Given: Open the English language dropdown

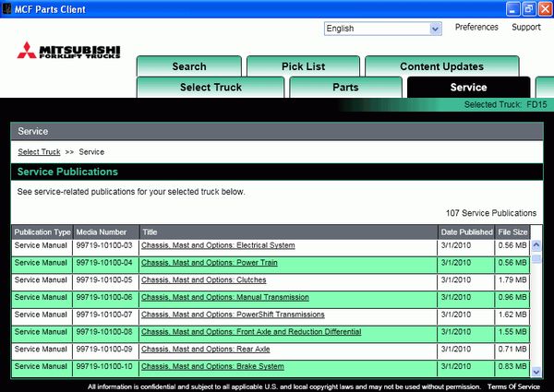Looking at the screenshot, I should point(382,29).
